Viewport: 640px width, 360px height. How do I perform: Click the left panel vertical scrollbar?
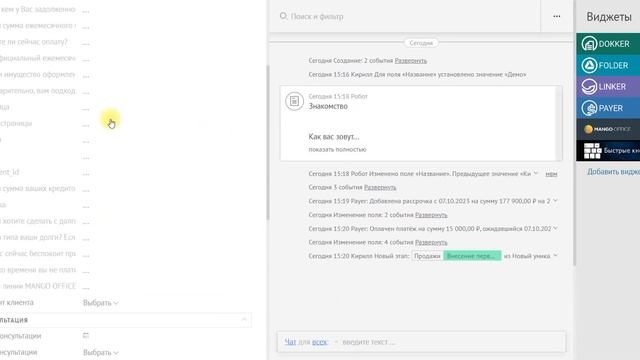[x=268, y=142]
